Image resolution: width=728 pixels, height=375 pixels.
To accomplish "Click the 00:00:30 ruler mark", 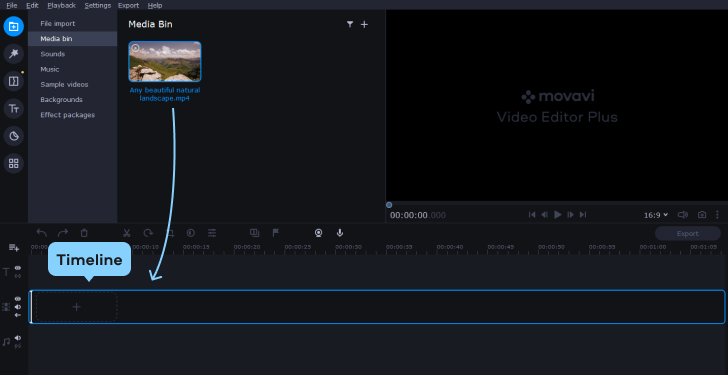I will [348, 247].
